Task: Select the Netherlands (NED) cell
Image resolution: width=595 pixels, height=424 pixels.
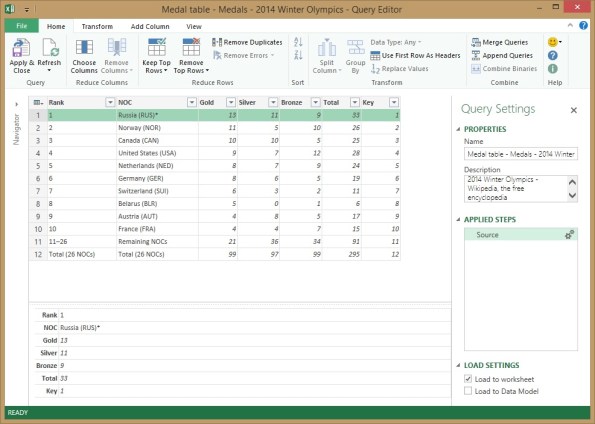Action: (157, 166)
